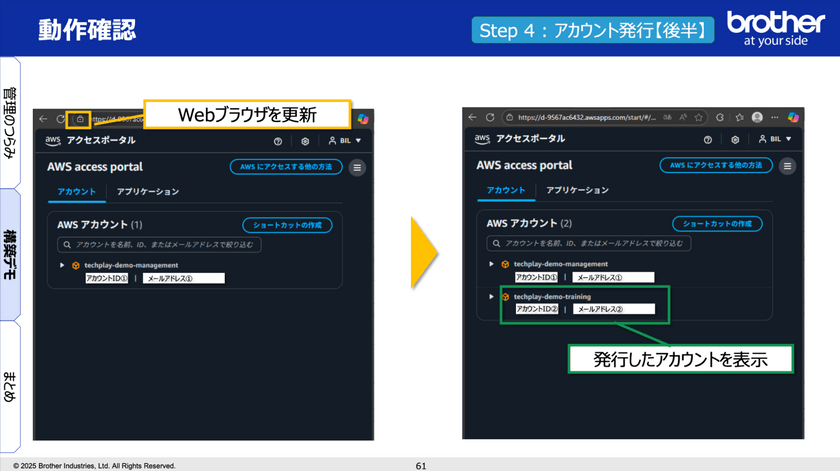Open the three-dot menu in the right browser toolbar

click(774, 117)
